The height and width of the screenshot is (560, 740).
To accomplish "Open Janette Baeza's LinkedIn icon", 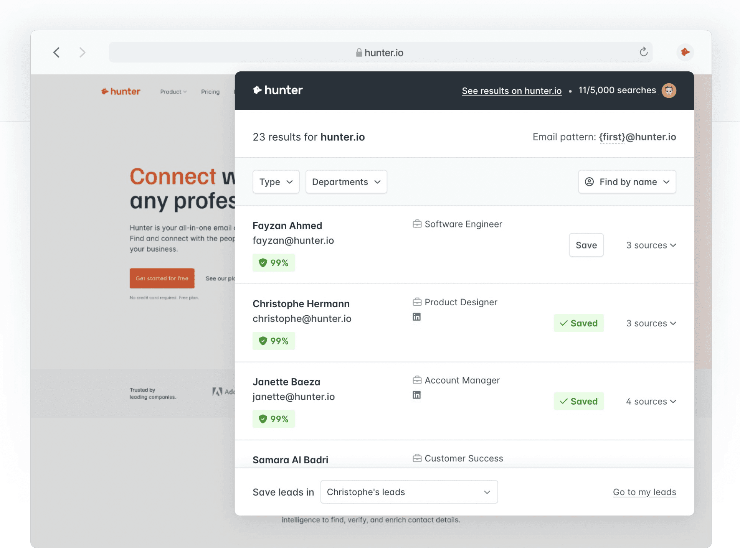I will click(417, 395).
